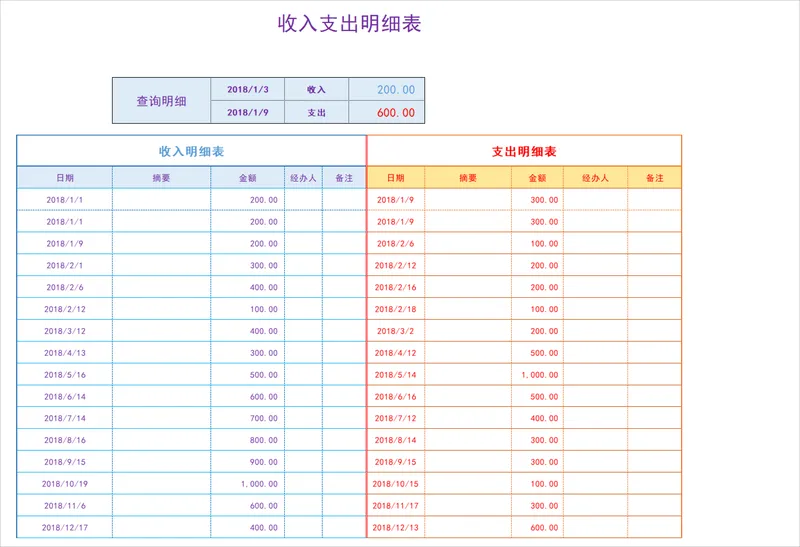
Task: Select expense date 2018/2/6
Action: tap(395, 243)
